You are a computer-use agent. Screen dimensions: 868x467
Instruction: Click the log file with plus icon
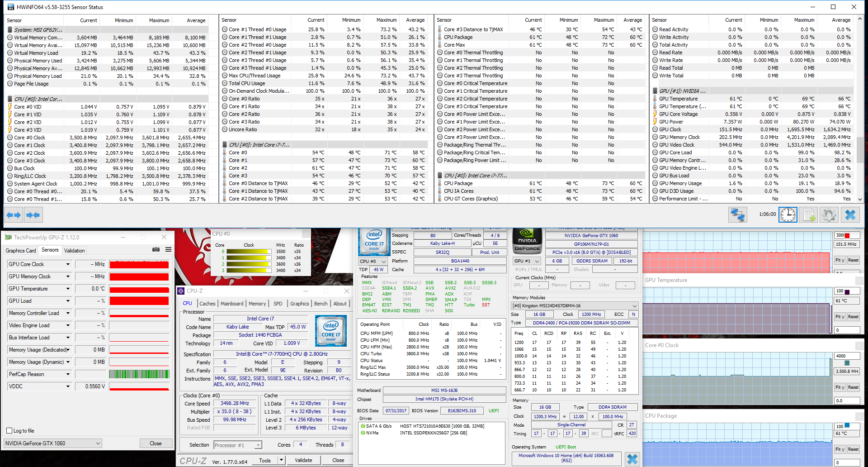click(808, 215)
